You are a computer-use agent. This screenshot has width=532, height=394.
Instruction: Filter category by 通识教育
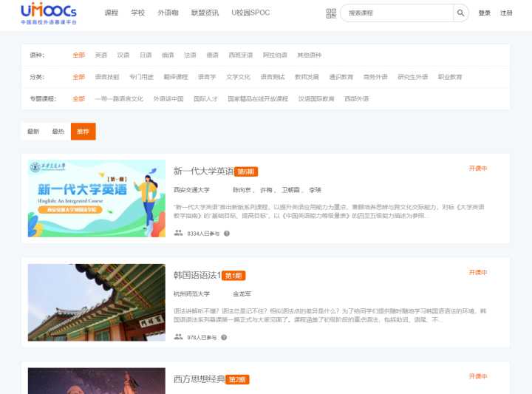pos(341,77)
